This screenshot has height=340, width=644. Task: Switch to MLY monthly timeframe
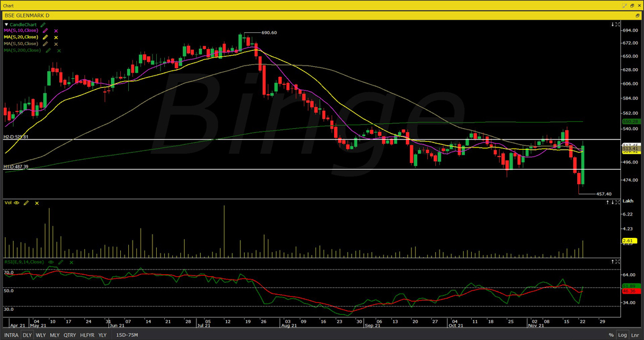55,335
